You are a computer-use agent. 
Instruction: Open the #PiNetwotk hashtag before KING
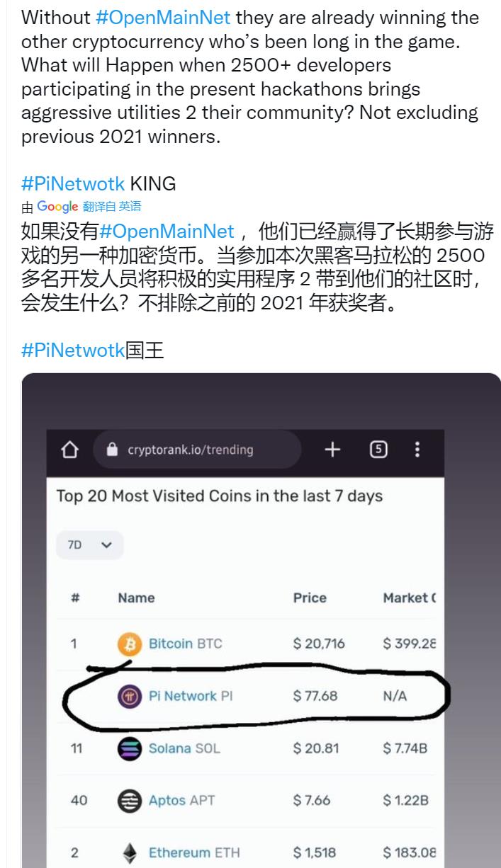(x=74, y=184)
